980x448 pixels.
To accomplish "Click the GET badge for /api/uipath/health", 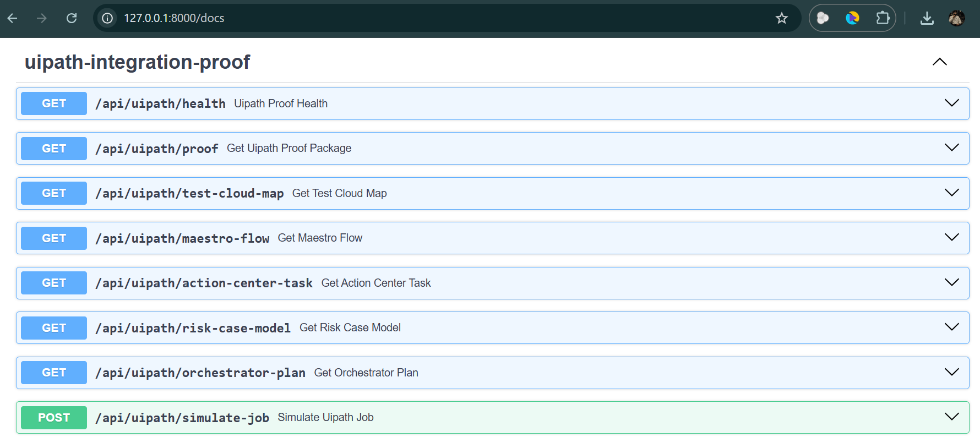I will [54, 103].
